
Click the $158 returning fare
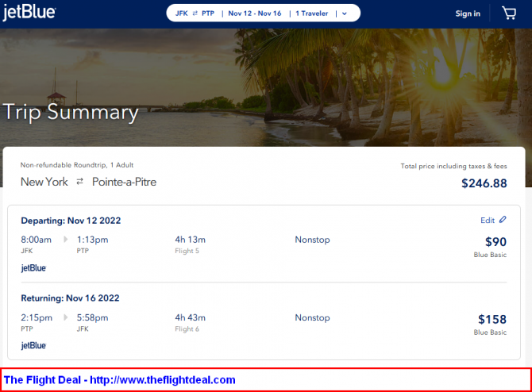(492, 319)
